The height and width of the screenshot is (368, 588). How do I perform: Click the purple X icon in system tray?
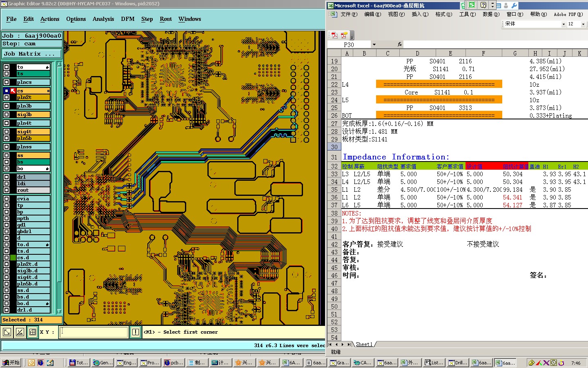pos(546,362)
